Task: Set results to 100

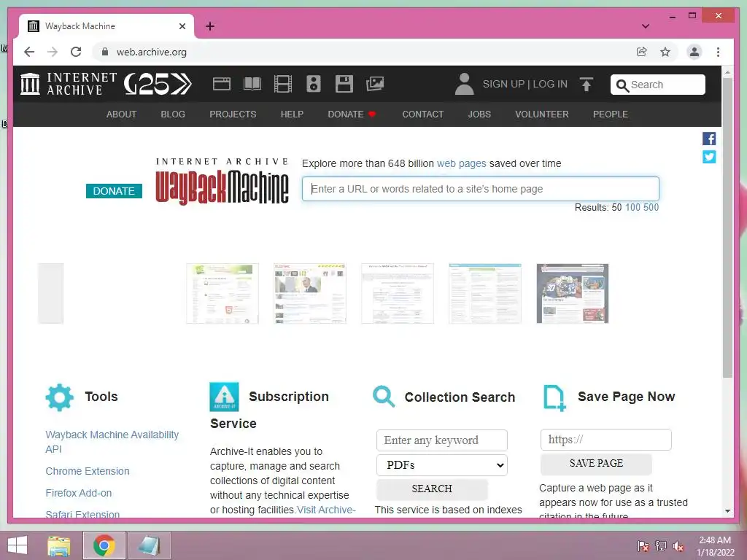Action: coord(632,207)
